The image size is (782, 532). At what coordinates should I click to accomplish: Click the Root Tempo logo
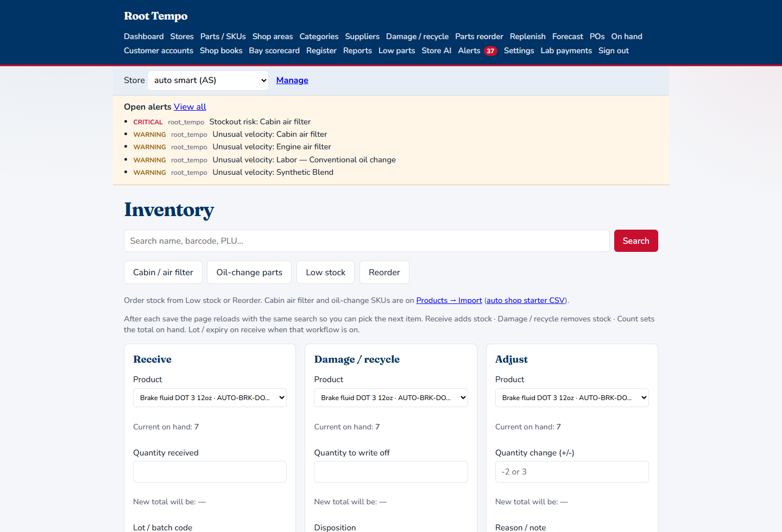pos(156,16)
